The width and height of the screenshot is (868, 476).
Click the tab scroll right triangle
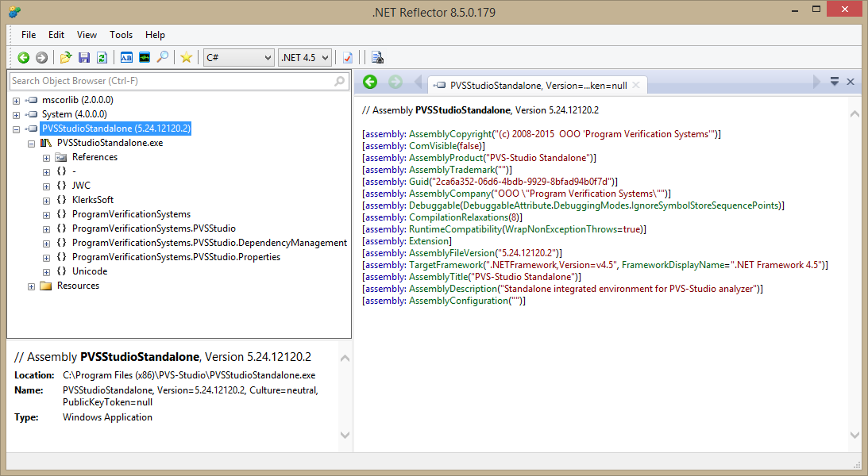[816, 82]
